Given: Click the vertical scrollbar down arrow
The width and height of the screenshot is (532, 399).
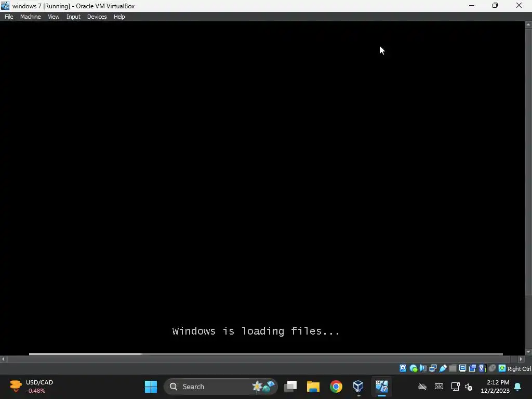Looking at the screenshot, I should pyautogui.click(x=528, y=352).
